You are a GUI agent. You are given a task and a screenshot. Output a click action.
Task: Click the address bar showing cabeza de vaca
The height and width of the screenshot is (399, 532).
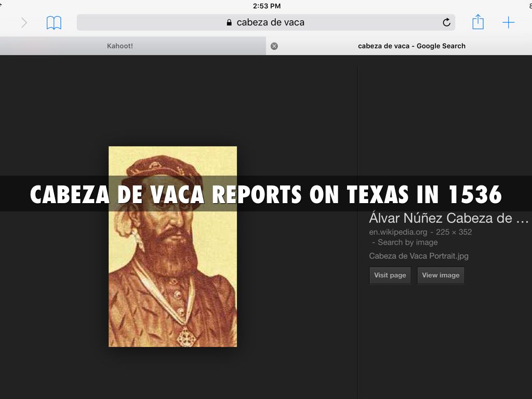click(270, 22)
